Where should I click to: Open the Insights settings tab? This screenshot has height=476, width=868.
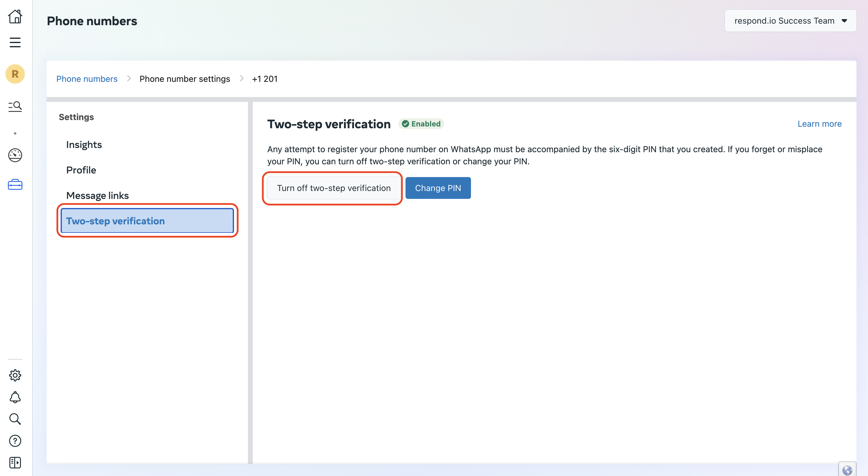coord(84,145)
